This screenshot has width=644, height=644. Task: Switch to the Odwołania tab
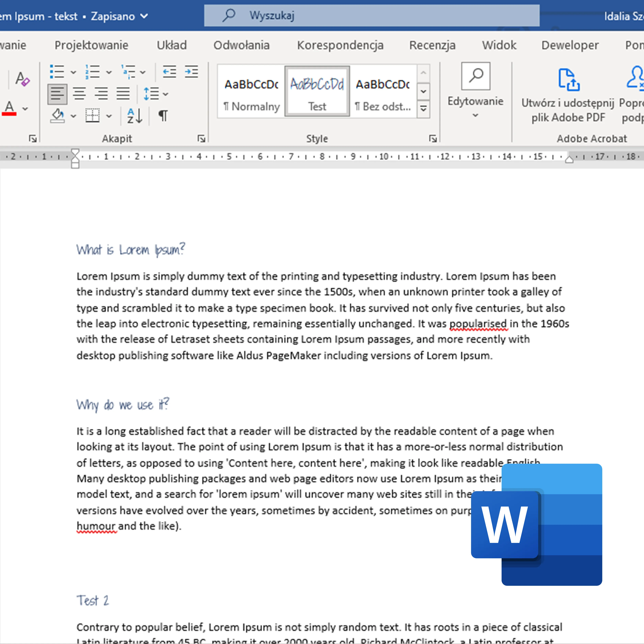click(241, 45)
